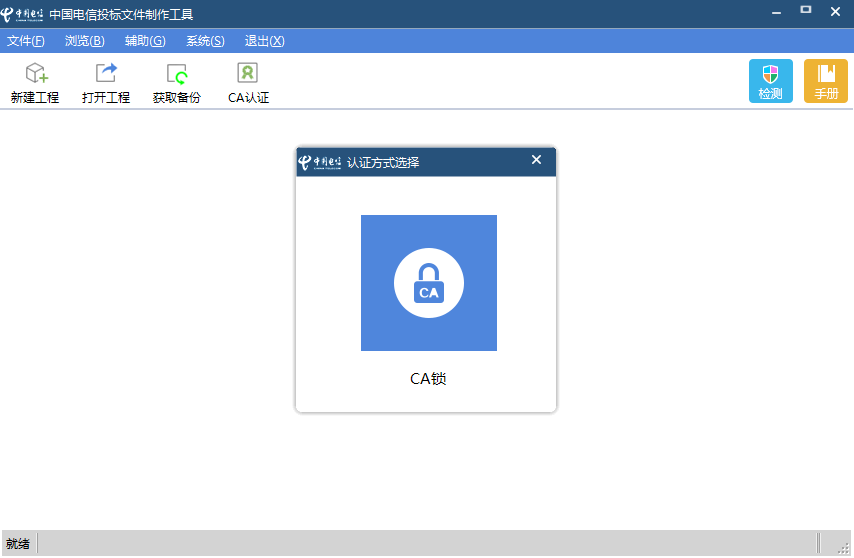This screenshot has height=558, width=854.
Task: Click the China Telecom logo in the 认证方式选择 dialog
Action: click(320, 162)
